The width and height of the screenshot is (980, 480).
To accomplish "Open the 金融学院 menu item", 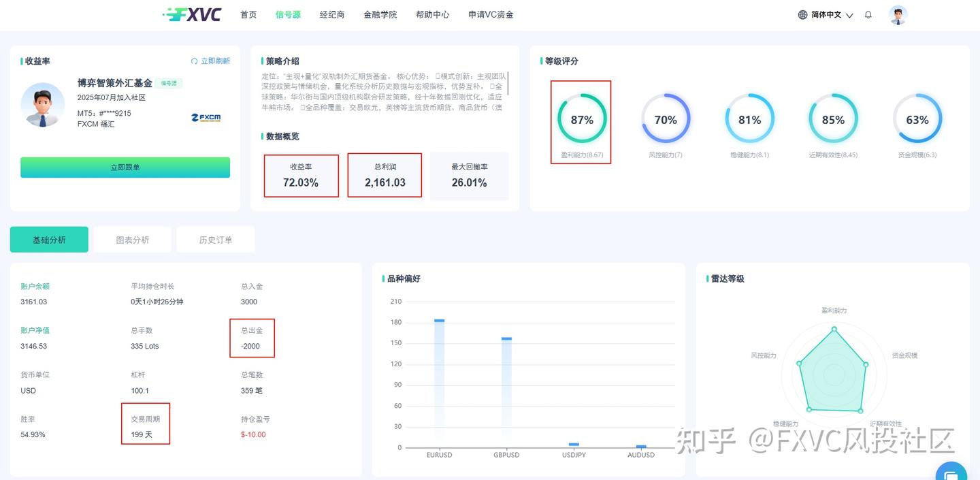I will pyautogui.click(x=380, y=14).
